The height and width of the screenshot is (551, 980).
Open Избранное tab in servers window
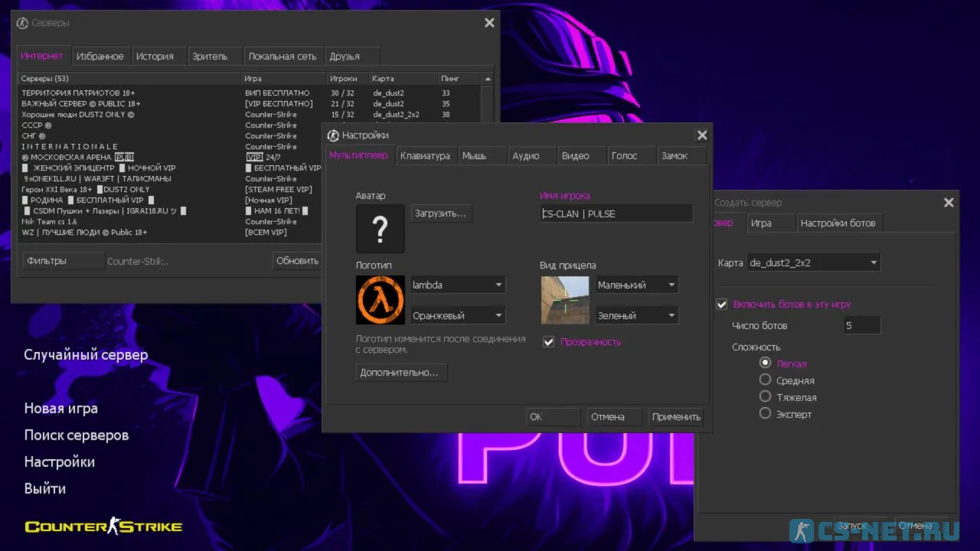pos(100,56)
